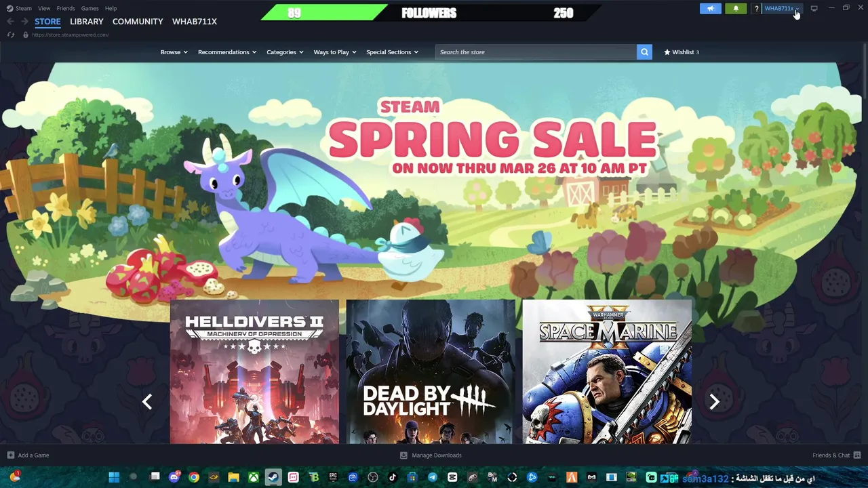Click the Spring Sale banner title

click(x=492, y=138)
